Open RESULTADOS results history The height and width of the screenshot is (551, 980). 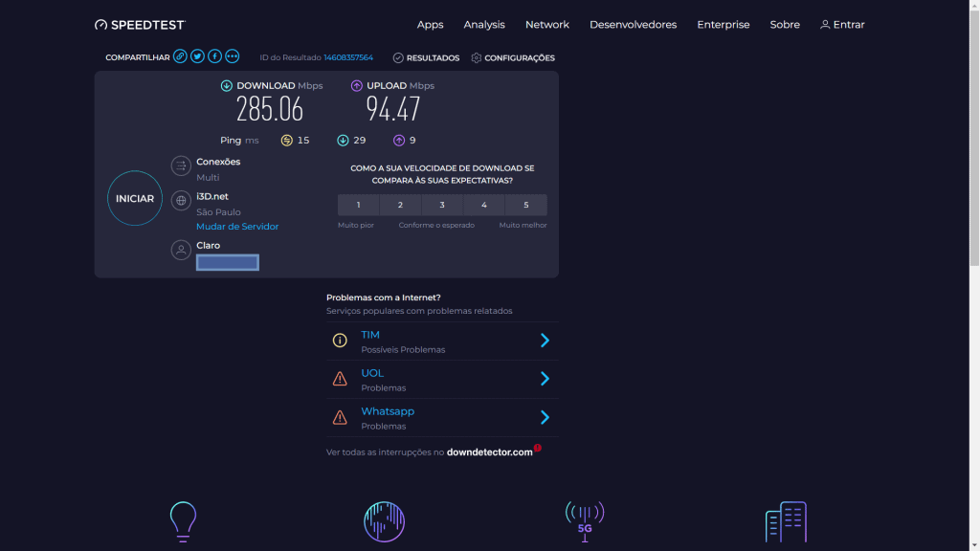pos(426,57)
